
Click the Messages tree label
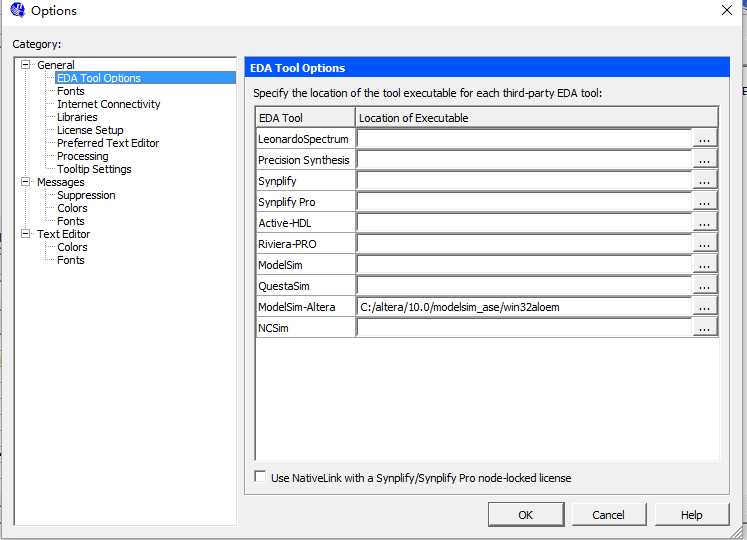[61, 182]
